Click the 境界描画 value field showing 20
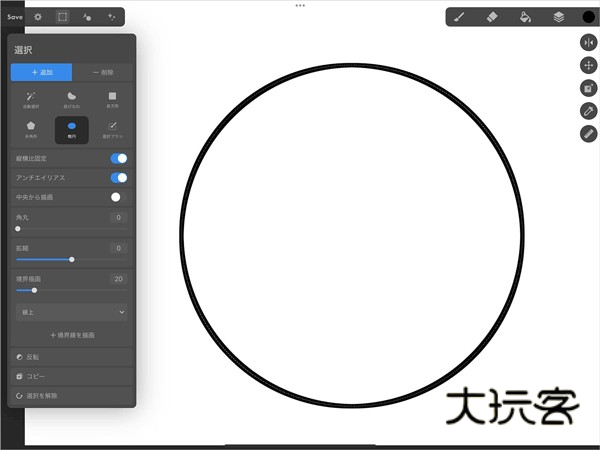The image size is (600, 450). pyautogui.click(x=117, y=279)
